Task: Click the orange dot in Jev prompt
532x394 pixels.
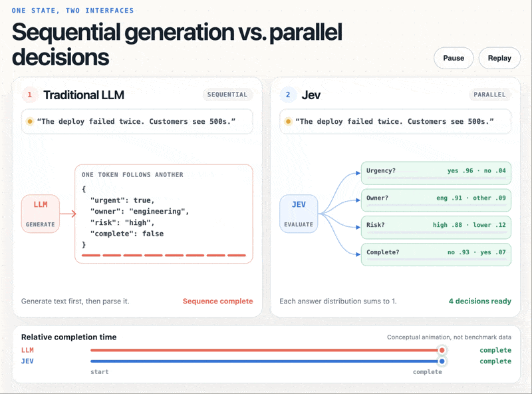Action: coord(288,121)
